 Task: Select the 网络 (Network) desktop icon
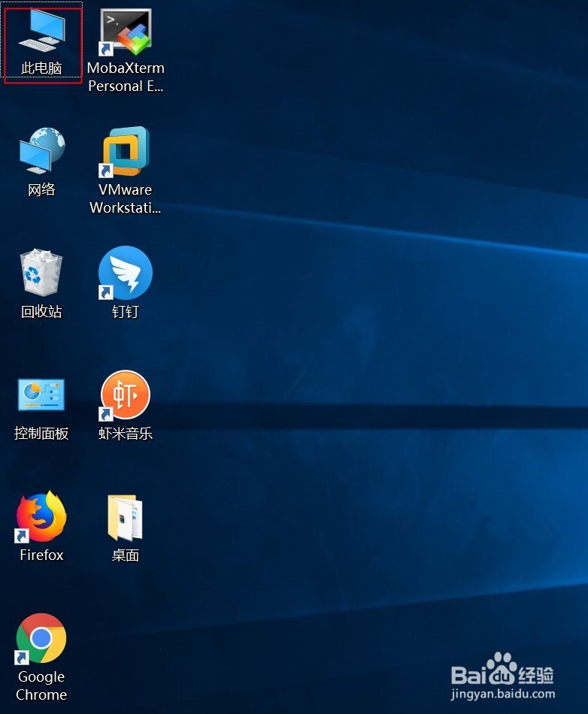(x=42, y=150)
